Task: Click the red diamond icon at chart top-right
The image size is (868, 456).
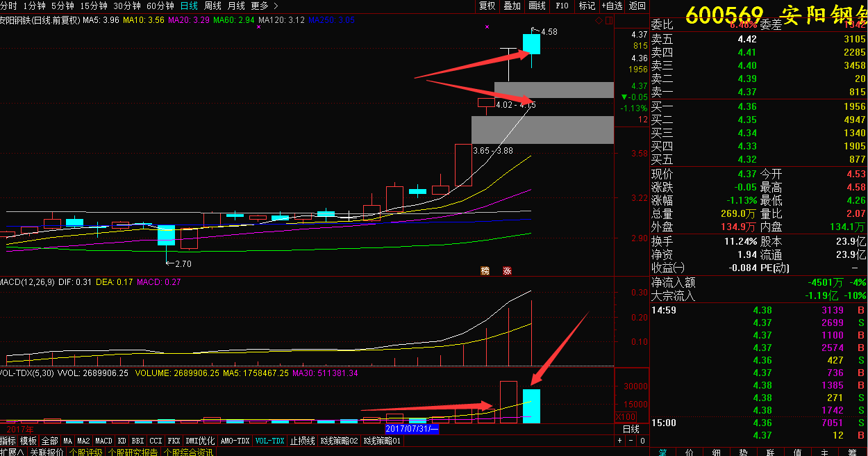Action: [x=598, y=21]
